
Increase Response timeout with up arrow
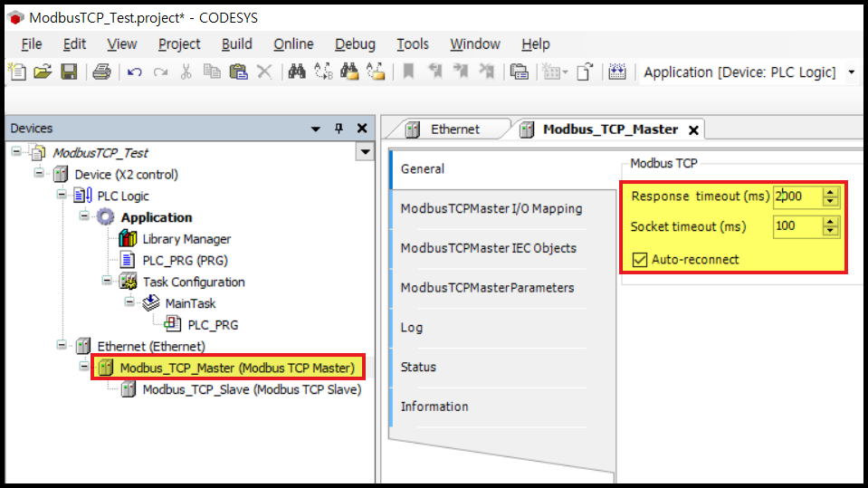tap(830, 192)
